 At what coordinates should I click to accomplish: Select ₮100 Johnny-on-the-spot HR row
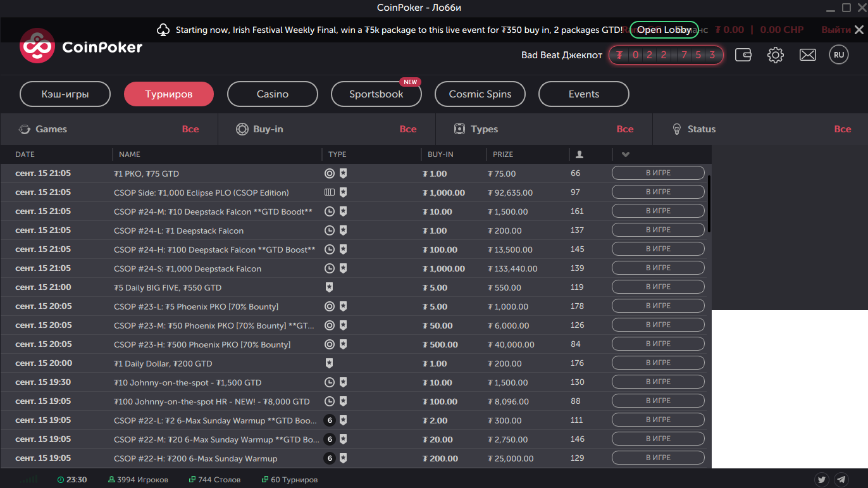click(x=356, y=401)
